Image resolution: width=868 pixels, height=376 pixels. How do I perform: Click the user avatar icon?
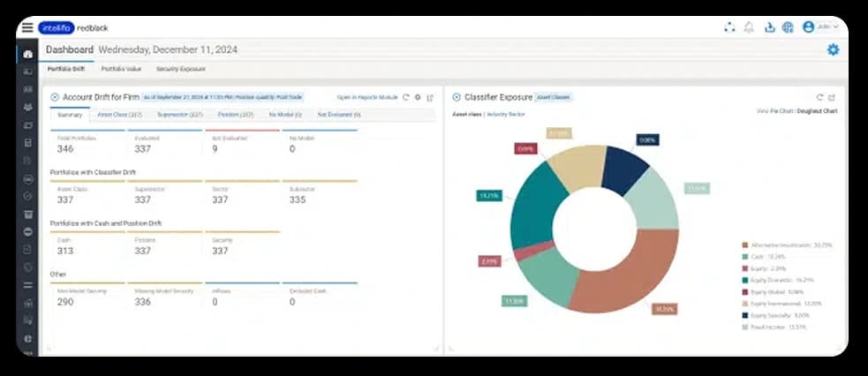coord(808,26)
